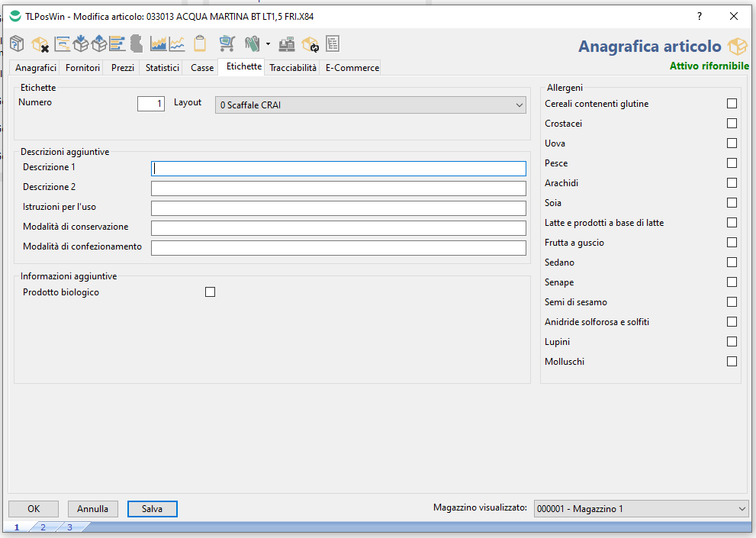Click the box with question mark icon
Viewport: 756px width, 538px height.
tap(16, 44)
